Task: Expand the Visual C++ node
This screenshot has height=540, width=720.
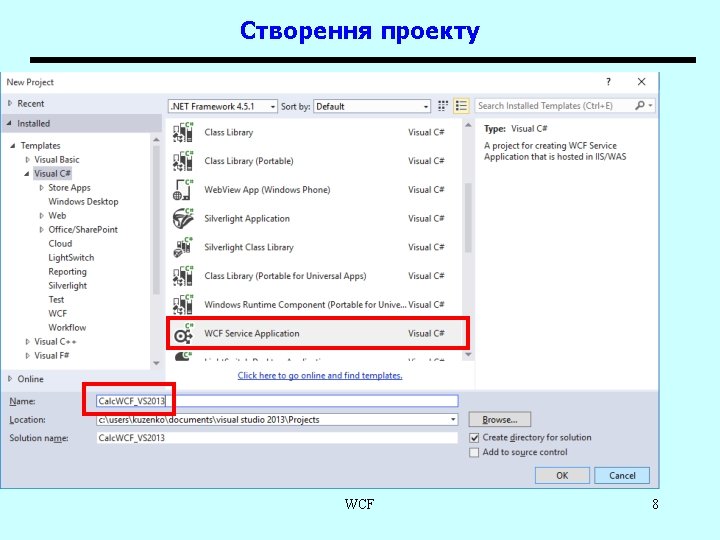Action: pos(27,342)
